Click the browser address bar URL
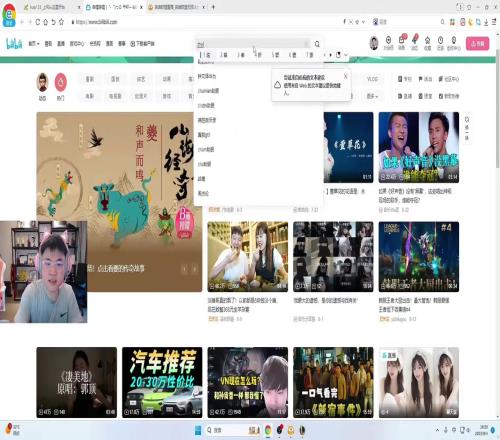This screenshot has height=440, width=500. (97, 22)
